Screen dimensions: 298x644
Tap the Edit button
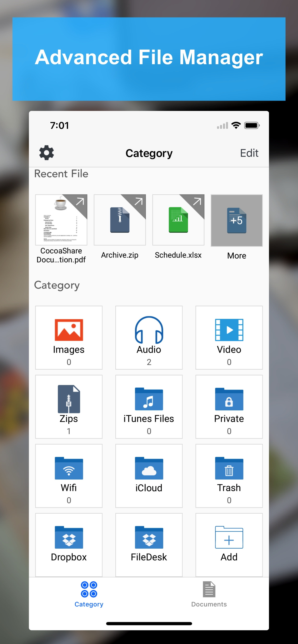(249, 153)
